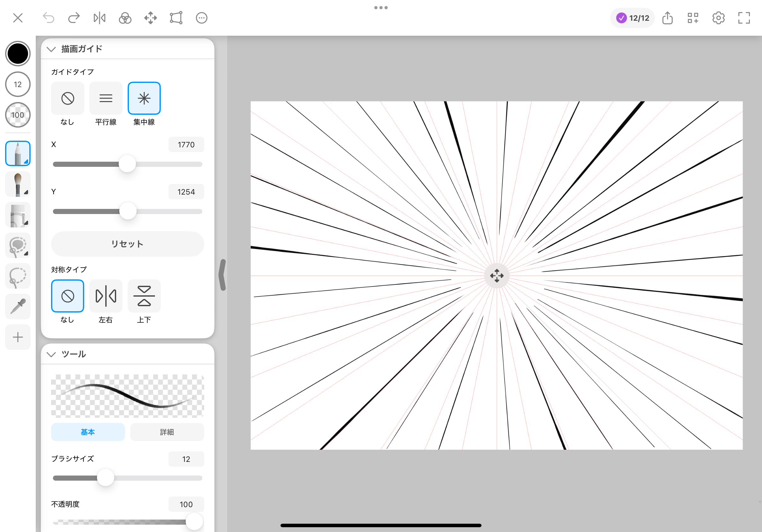Image resolution: width=762 pixels, height=532 pixels.
Task: Click the black foreground color swatch
Action: pyautogui.click(x=18, y=53)
